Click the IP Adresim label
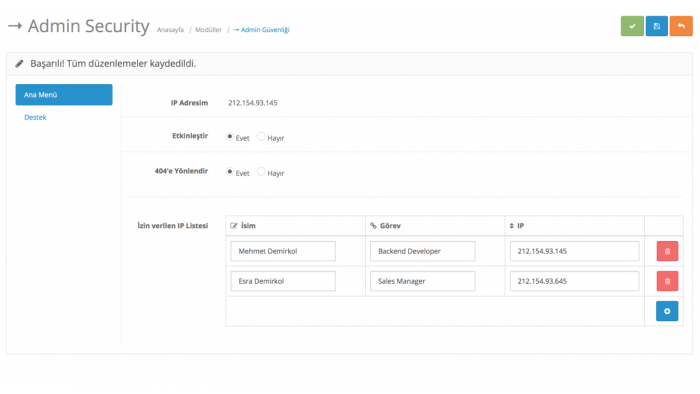Screen dimensions: 700x394 (x=189, y=103)
